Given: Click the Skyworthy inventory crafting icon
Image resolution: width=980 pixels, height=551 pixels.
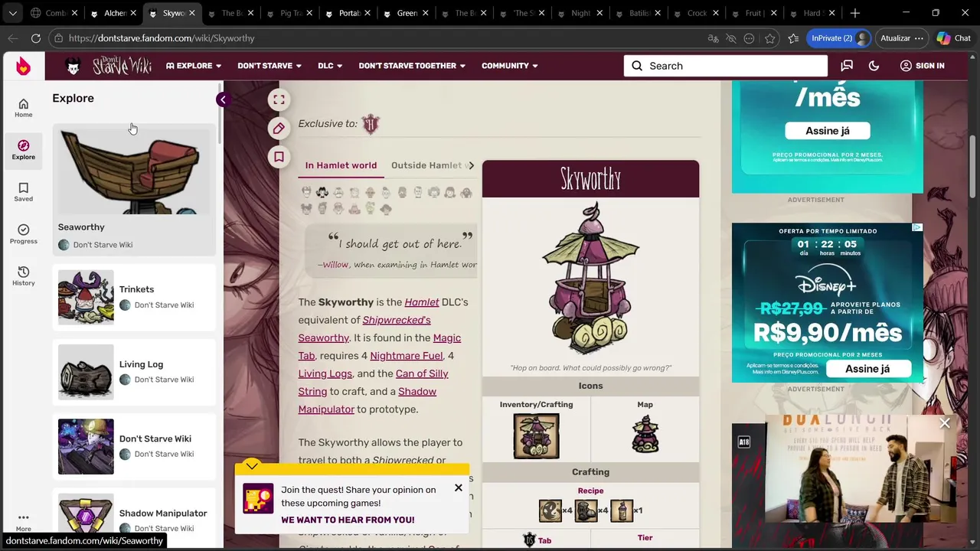Looking at the screenshot, I should click(536, 435).
